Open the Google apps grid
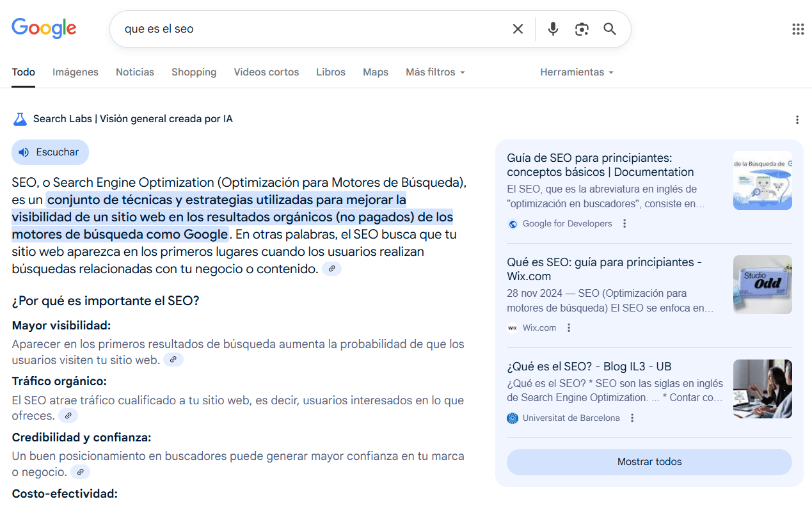 click(x=797, y=28)
